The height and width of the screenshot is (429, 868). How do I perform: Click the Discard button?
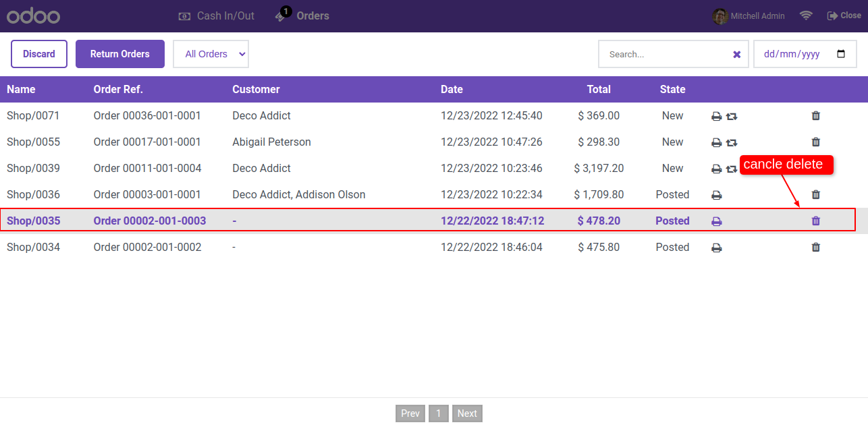pos(39,54)
